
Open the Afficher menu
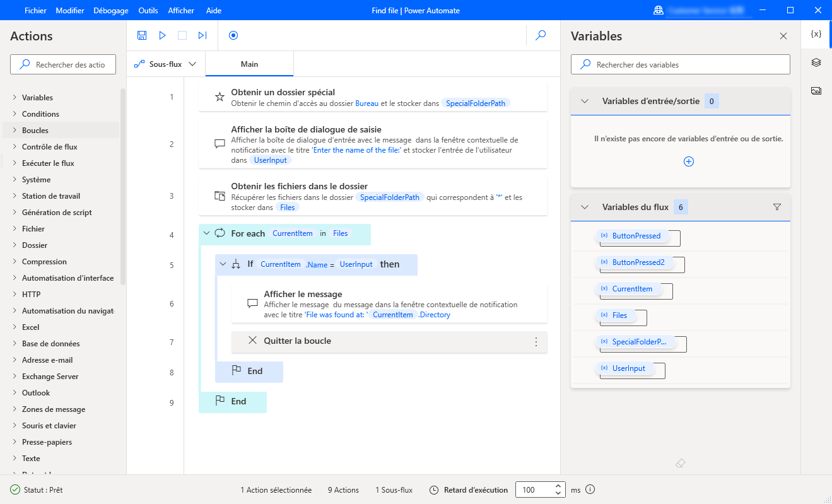pos(181,11)
